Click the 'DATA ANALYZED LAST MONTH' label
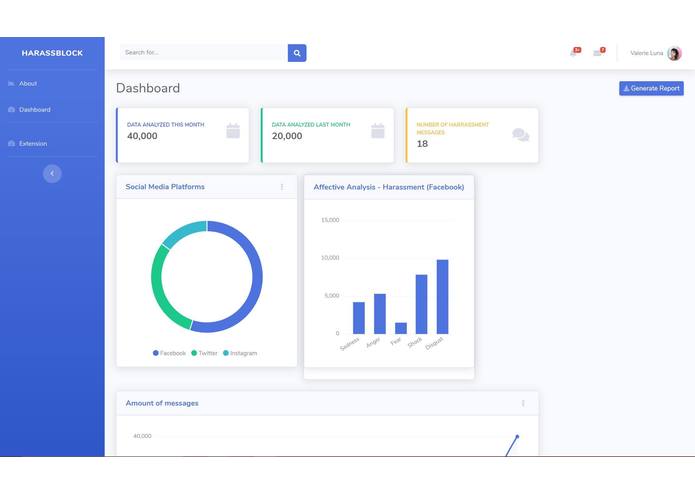The height and width of the screenshot is (494, 695). [x=311, y=125]
